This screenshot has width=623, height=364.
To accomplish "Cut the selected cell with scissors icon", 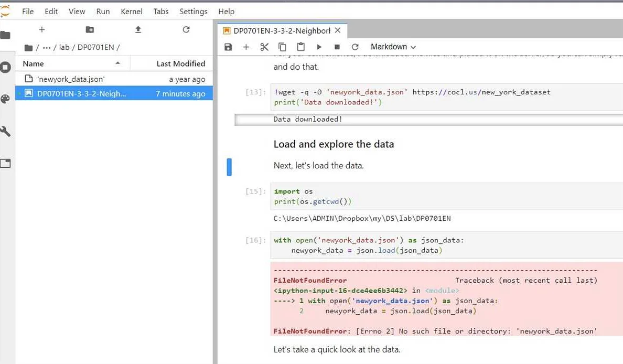I will [264, 47].
